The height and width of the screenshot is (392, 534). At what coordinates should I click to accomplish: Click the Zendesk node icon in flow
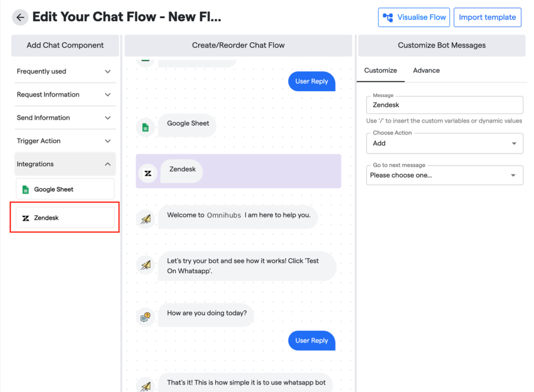(148, 173)
